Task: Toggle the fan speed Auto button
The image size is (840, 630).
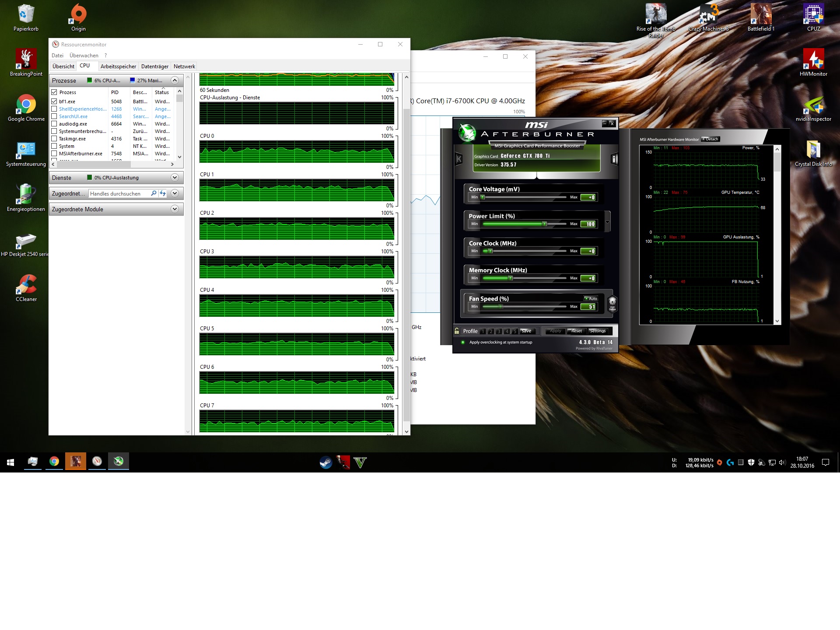Action: pos(591,298)
